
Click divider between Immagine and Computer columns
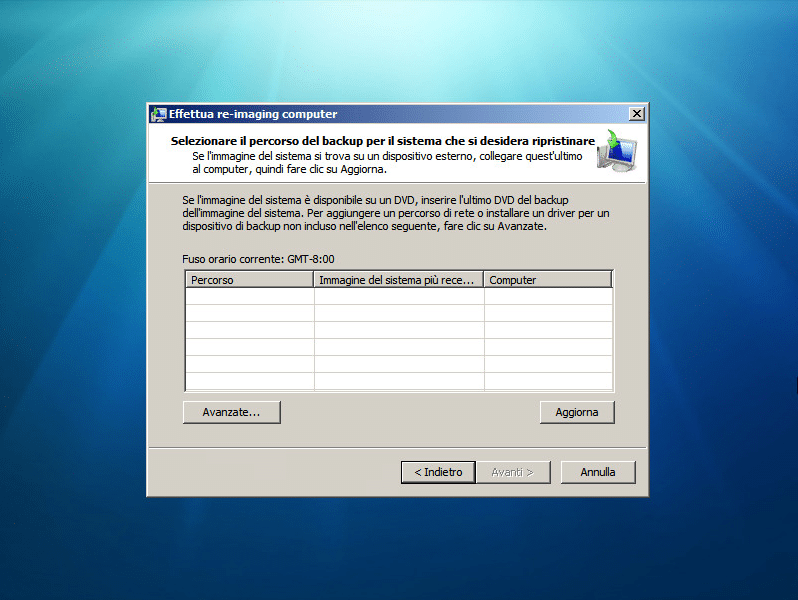(484, 280)
